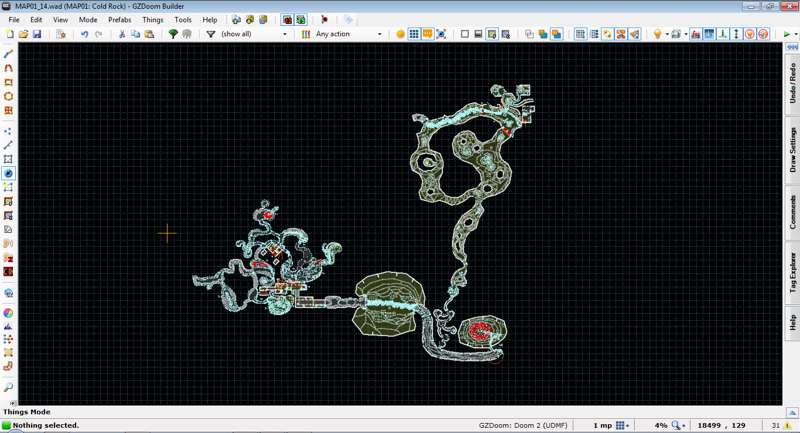Screen dimensions: 800x433
Task: Expand the panel arrow above the status bar's right end
Action: (792, 412)
